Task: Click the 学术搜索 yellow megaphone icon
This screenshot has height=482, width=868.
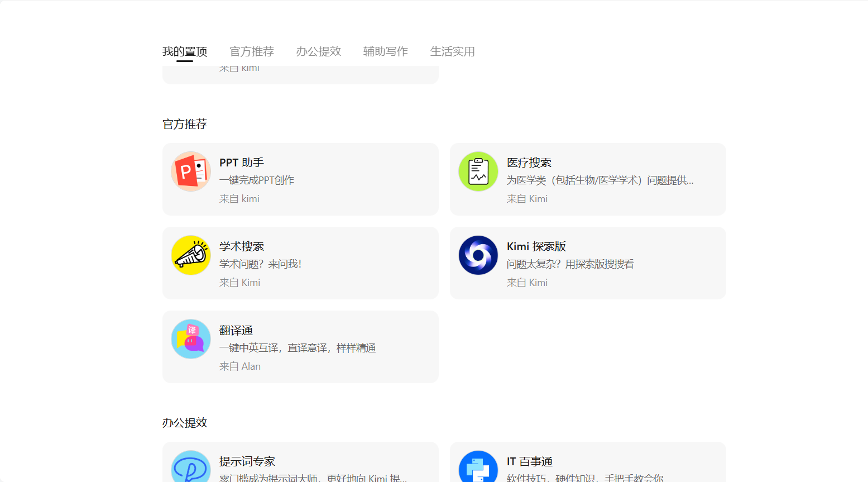Action: pos(191,255)
